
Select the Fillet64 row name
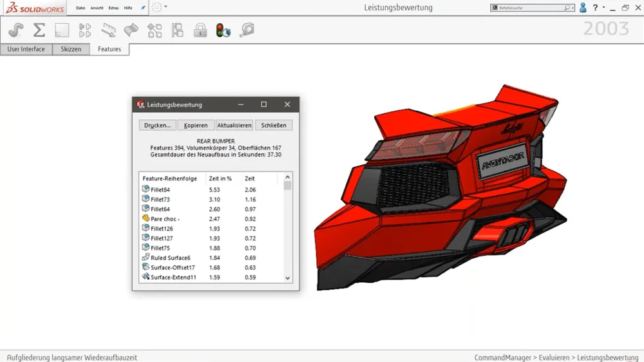click(160, 209)
